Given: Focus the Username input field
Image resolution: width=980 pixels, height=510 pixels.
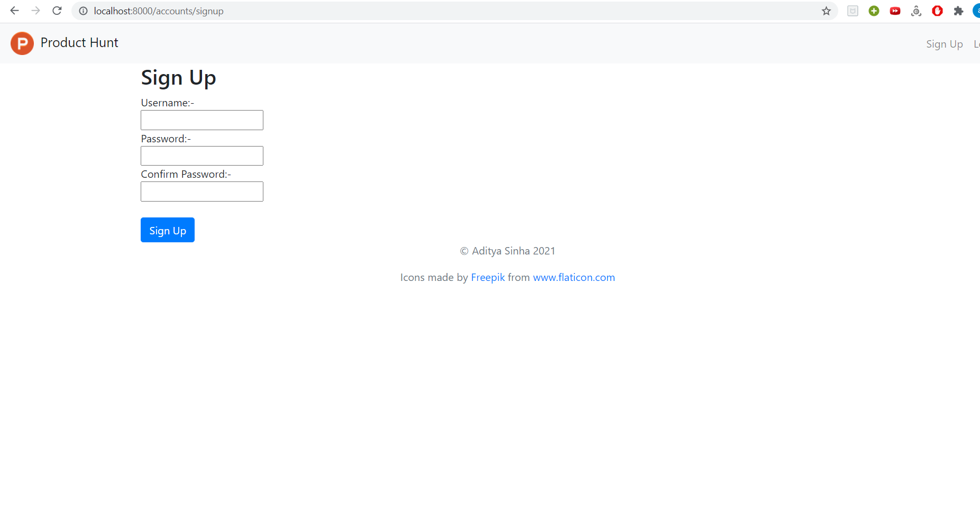Looking at the screenshot, I should [202, 120].
